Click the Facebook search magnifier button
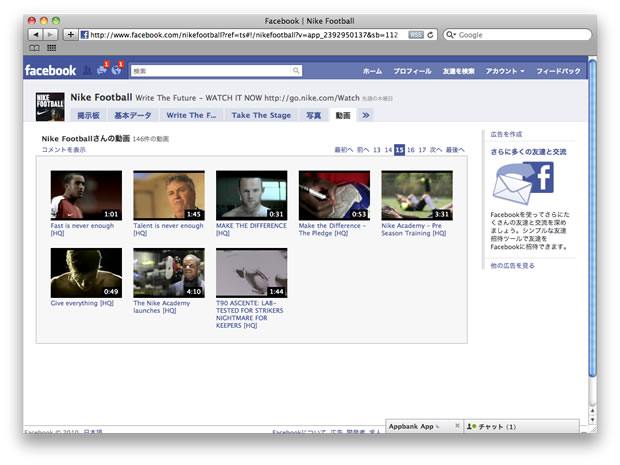This screenshot has width=620, height=465. click(x=296, y=71)
